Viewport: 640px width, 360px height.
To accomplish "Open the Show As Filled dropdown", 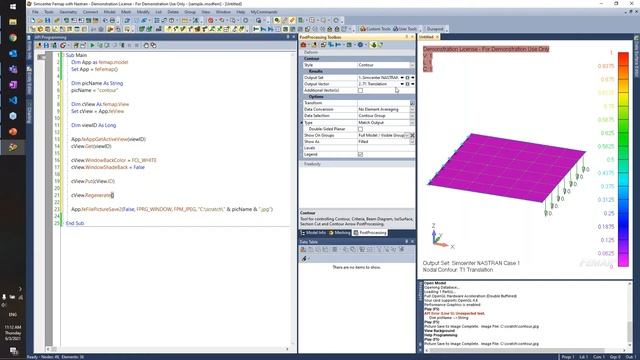I will (412, 142).
